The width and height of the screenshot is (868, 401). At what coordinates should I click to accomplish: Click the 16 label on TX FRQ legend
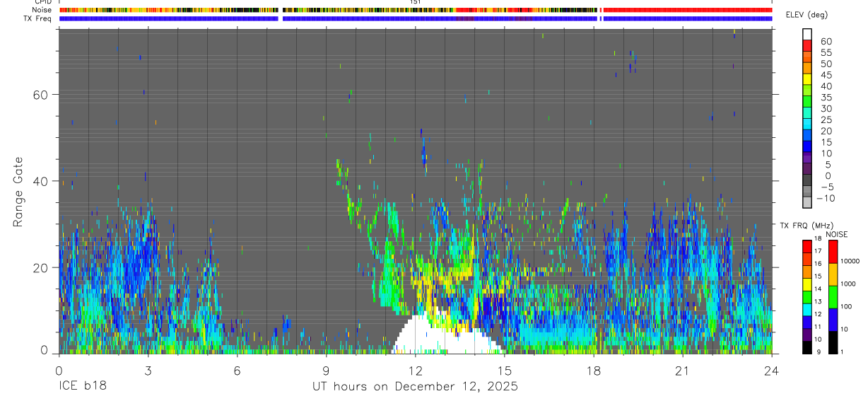[819, 264]
